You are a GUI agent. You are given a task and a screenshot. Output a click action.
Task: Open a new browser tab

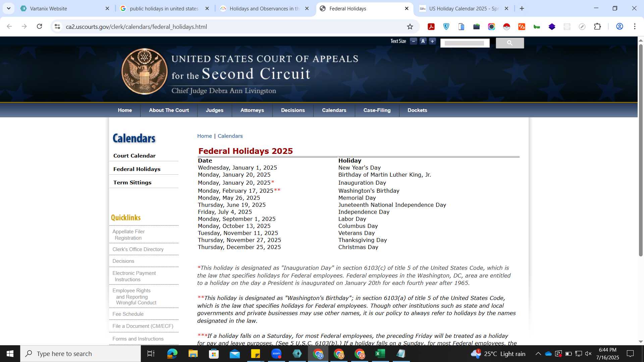(522, 8)
